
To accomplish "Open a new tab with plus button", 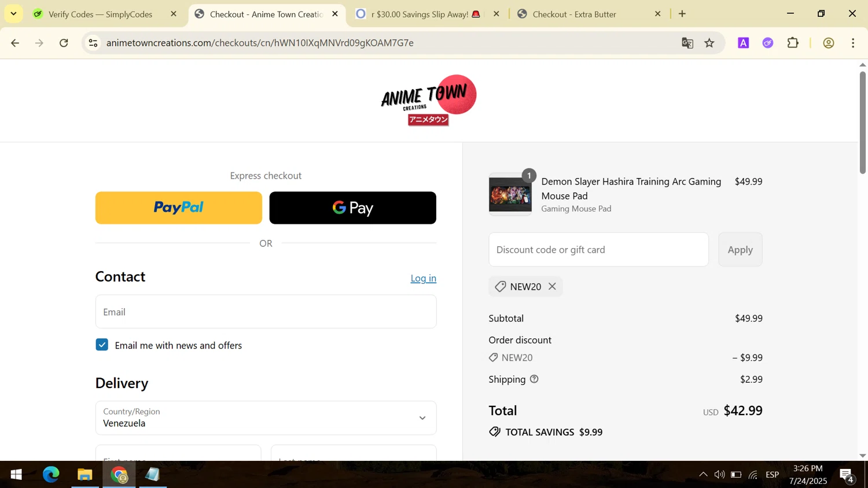I will click(682, 14).
